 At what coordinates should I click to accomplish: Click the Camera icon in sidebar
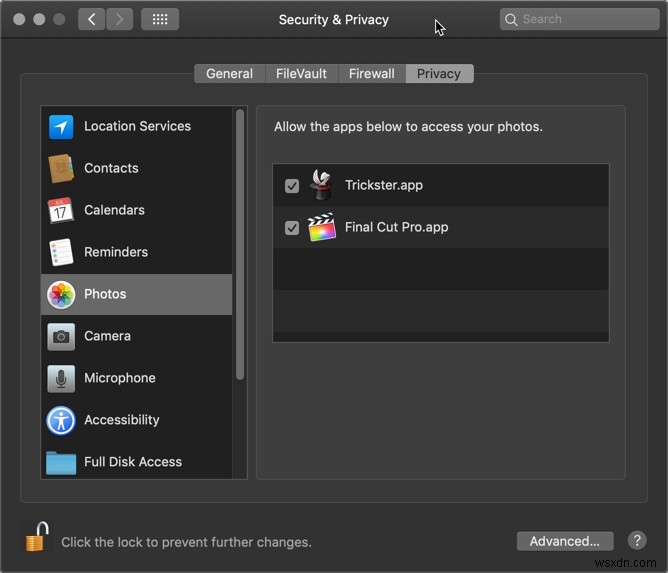(x=61, y=337)
